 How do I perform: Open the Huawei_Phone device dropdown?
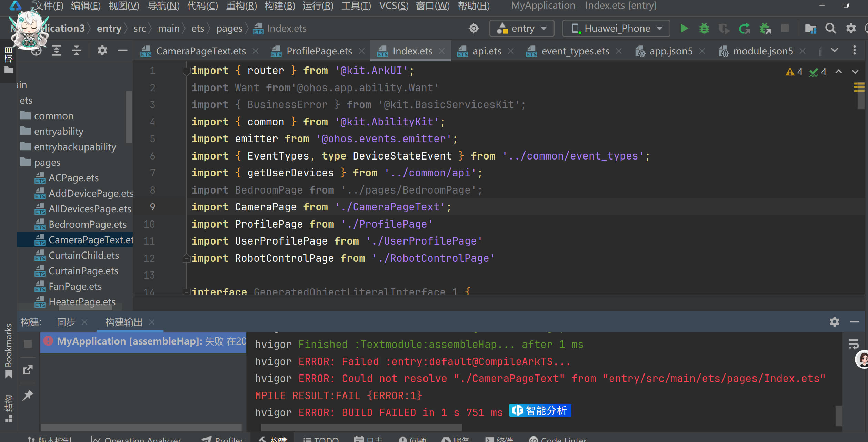616,28
